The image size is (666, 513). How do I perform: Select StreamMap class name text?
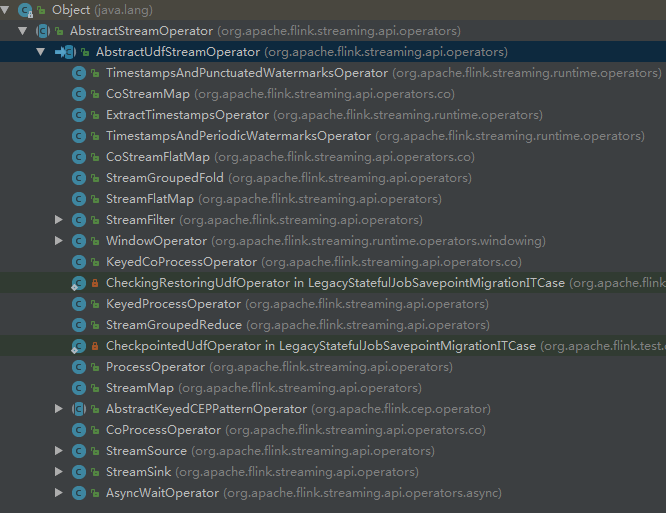(x=140, y=388)
